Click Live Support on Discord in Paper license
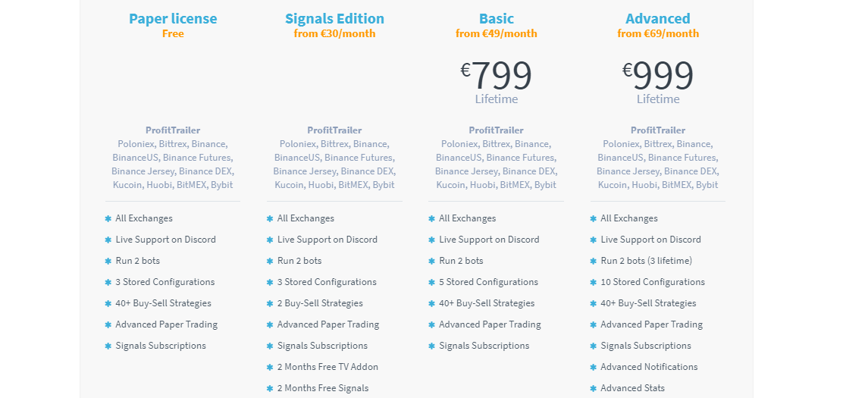The image size is (868, 398). 165,240
